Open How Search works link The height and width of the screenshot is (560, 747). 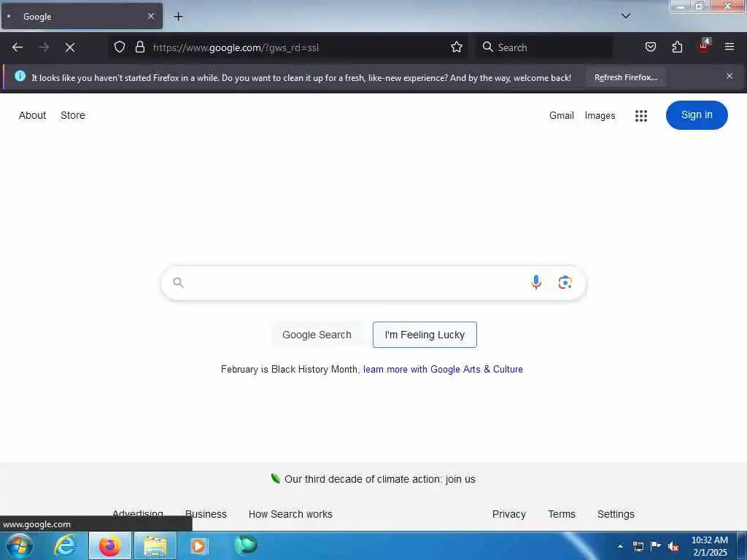coord(290,514)
